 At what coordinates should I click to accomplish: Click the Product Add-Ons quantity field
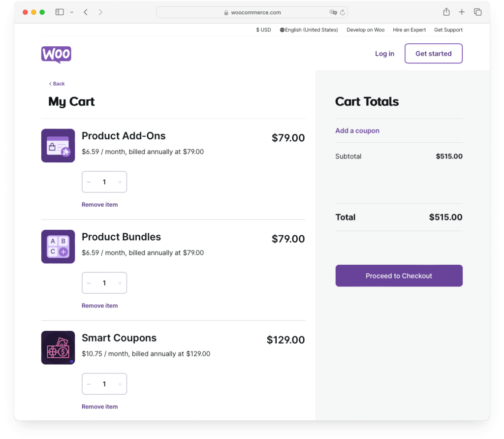point(104,182)
